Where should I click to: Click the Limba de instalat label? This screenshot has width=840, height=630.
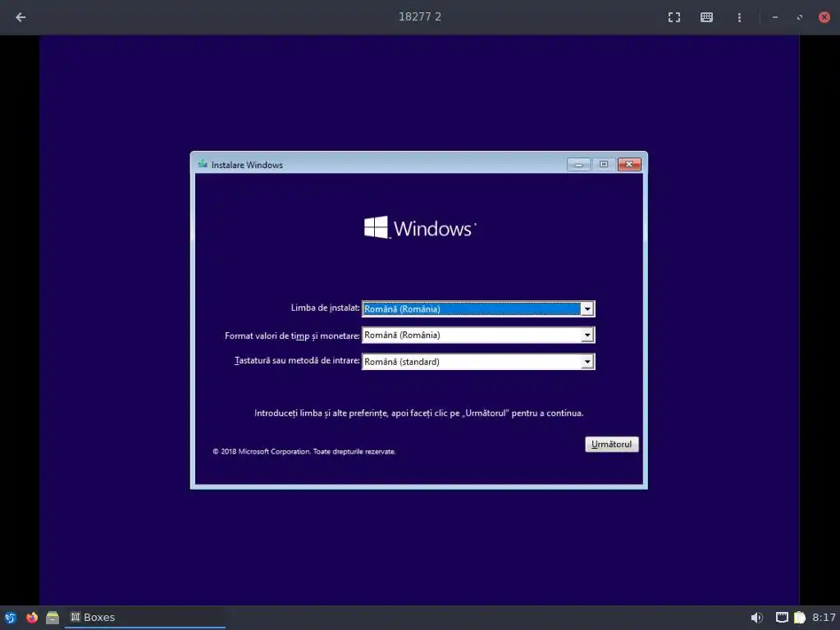(325, 308)
